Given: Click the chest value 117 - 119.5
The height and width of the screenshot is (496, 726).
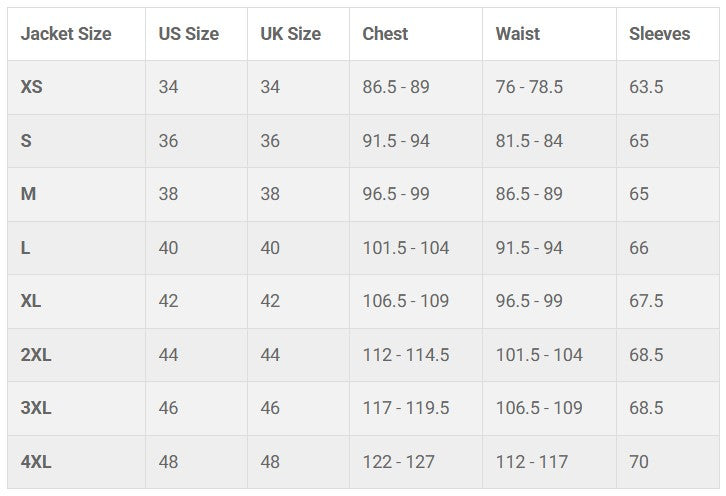Looking at the screenshot, I should 405,408.
